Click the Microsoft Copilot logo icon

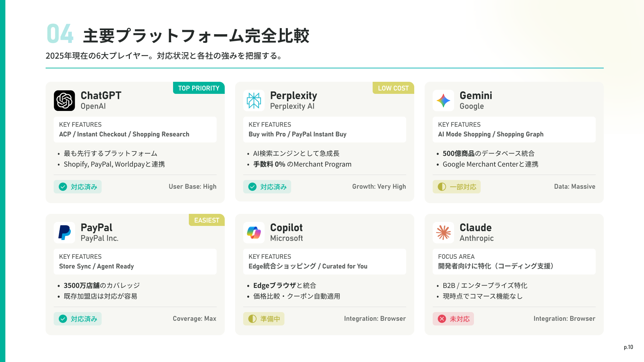pos(254,233)
